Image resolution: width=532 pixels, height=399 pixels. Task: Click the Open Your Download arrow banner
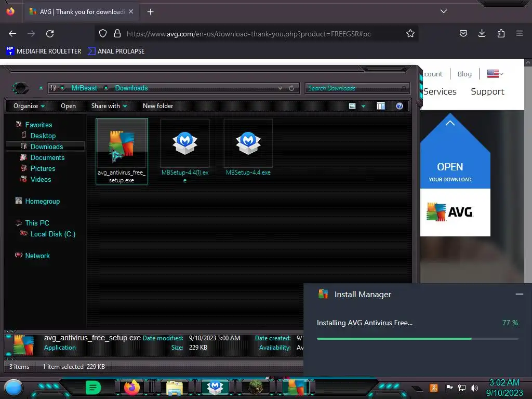point(455,152)
